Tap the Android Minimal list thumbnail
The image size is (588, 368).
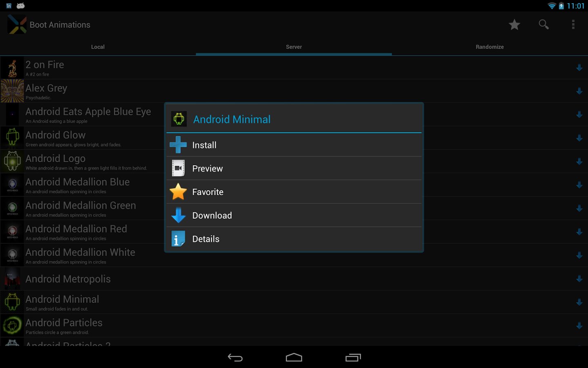pos(12,302)
